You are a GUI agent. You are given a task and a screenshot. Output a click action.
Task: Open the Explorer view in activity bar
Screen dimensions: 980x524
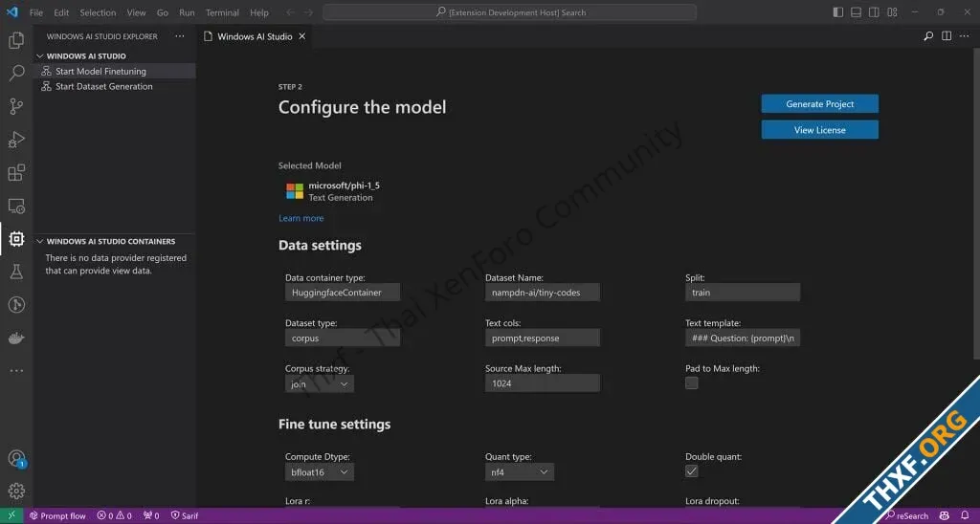16,40
